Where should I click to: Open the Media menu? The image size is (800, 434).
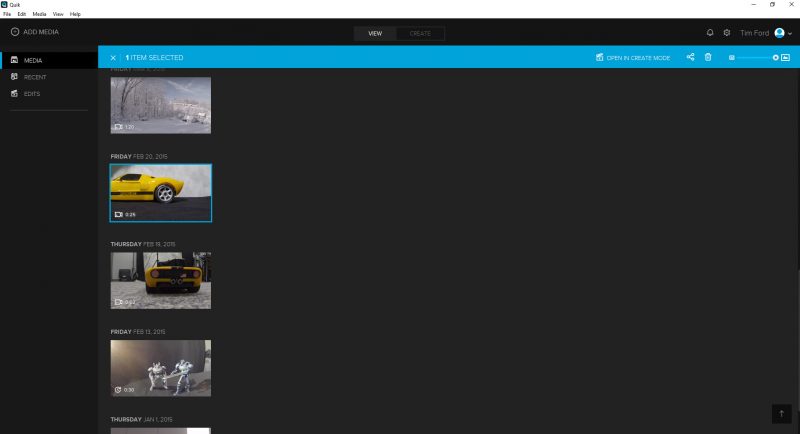39,14
